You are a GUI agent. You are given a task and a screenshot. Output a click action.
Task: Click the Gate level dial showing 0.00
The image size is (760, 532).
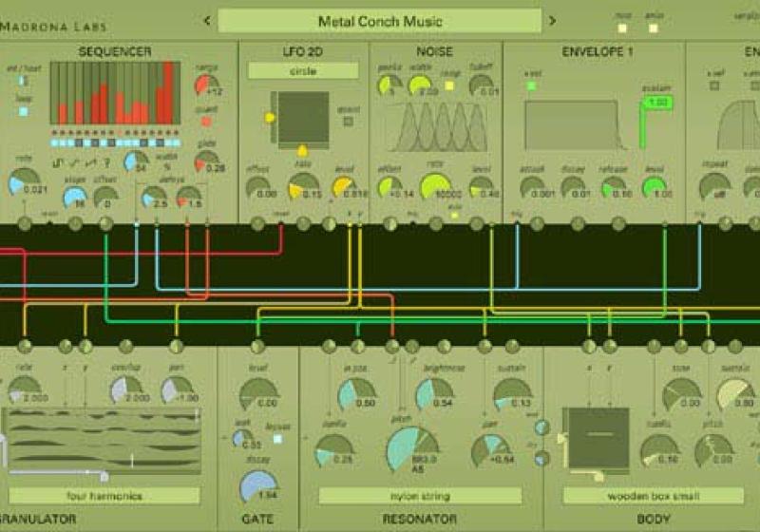coord(258,393)
